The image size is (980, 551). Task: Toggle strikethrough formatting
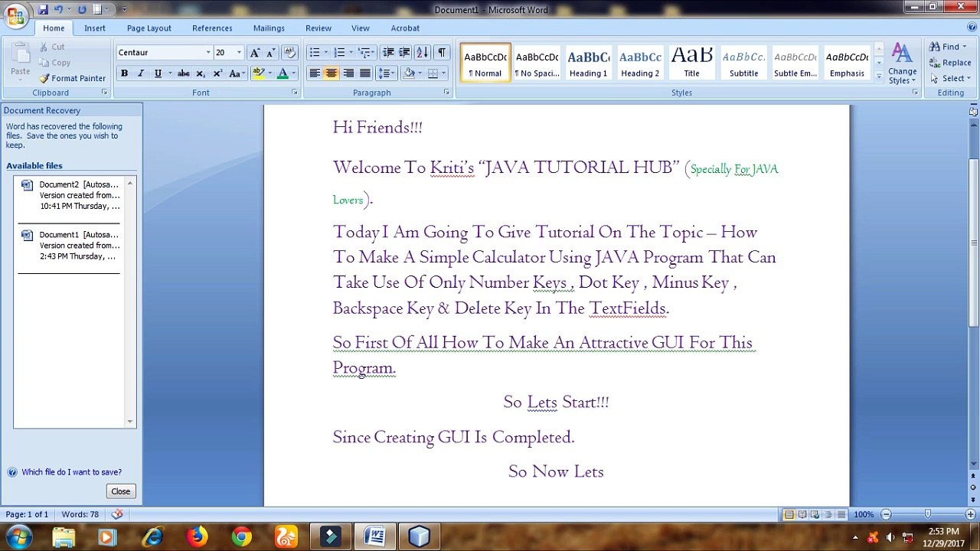coord(184,73)
